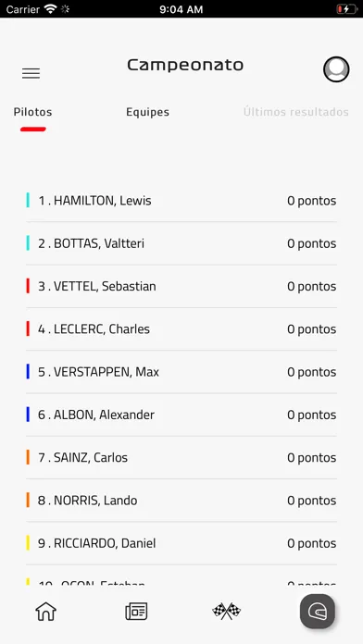This screenshot has height=644, width=363.
Task: Choose VERSTAPPEN, Max from the list
Action: [181, 372]
